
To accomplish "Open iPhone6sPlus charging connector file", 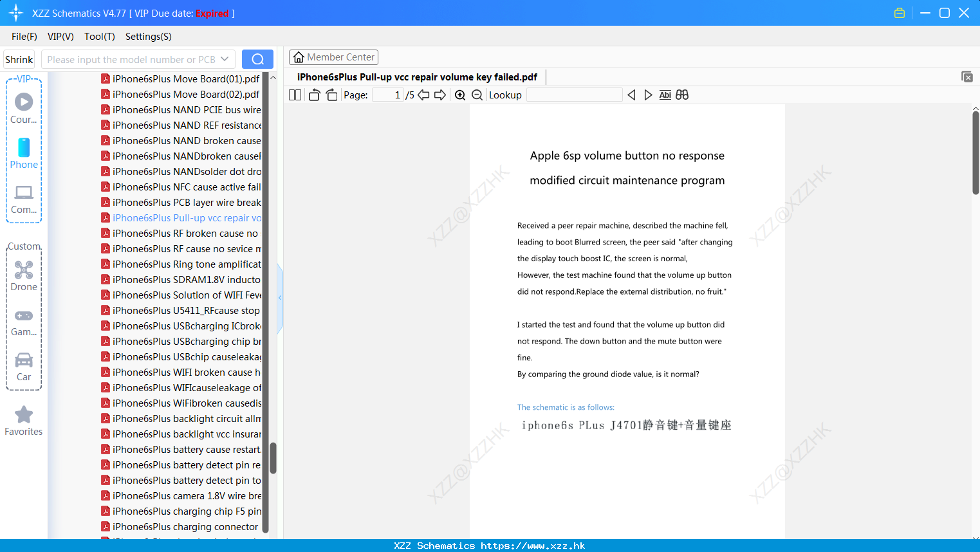I will (x=180, y=527).
